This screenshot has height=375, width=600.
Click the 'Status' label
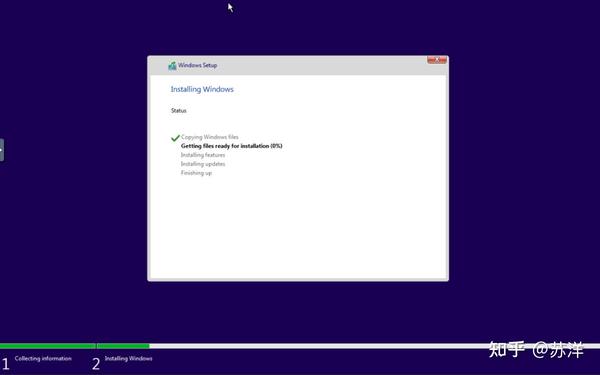point(179,111)
